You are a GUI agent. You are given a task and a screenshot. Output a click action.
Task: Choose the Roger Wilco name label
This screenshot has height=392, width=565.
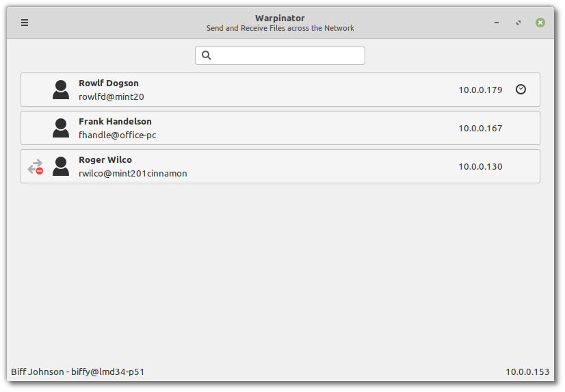tap(105, 160)
